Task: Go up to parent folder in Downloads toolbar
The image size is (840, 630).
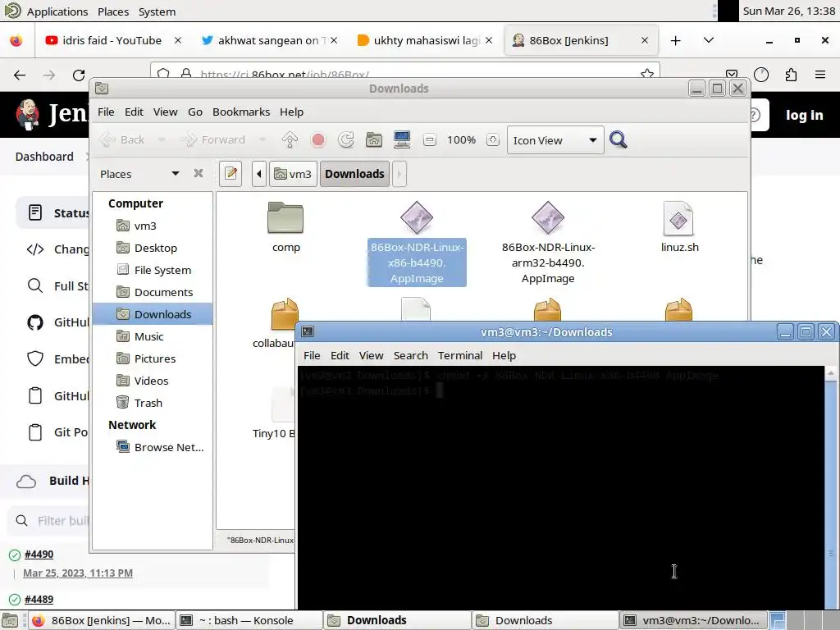Action: (290, 139)
